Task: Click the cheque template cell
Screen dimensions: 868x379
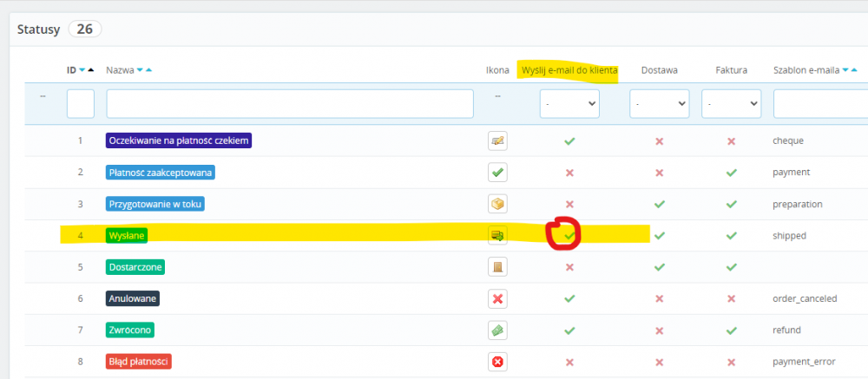Action: click(x=788, y=140)
